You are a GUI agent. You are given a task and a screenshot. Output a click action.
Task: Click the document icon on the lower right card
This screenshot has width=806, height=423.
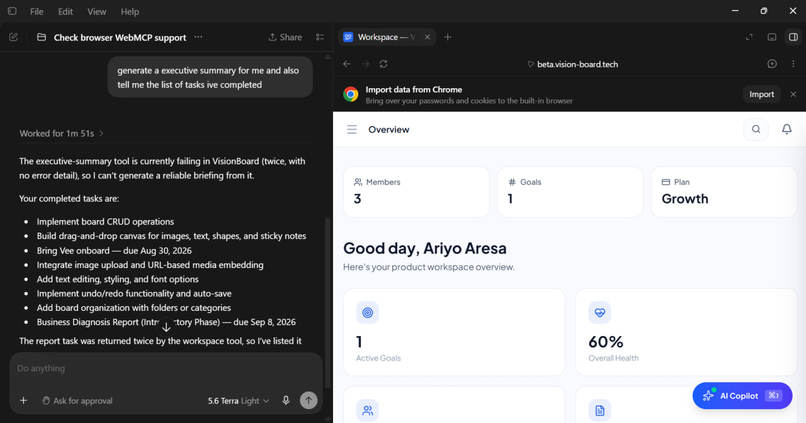pos(599,410)
